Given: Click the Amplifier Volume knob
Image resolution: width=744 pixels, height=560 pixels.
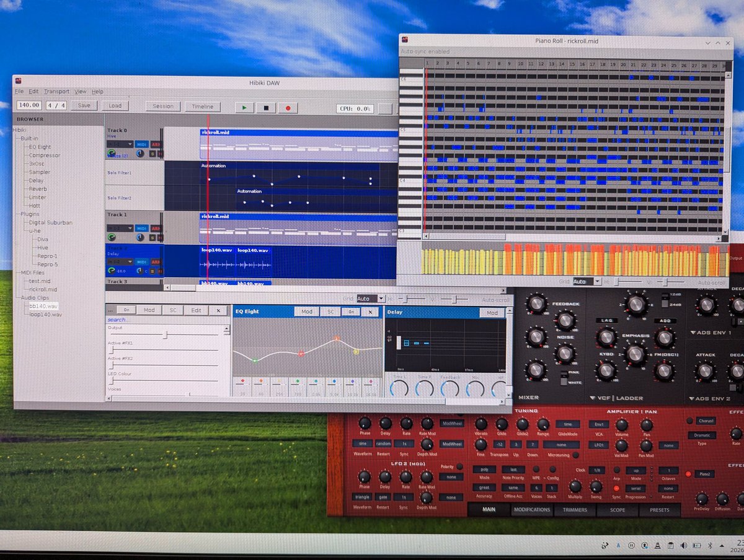Looking at the screenshot, I should point(621,424).
